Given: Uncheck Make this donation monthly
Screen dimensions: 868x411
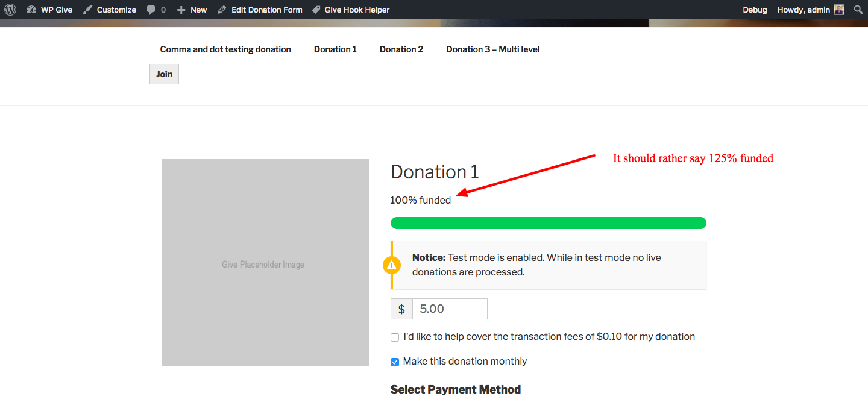Looking at the screenshot, I should pyautogui.click(x=395, y=362).
